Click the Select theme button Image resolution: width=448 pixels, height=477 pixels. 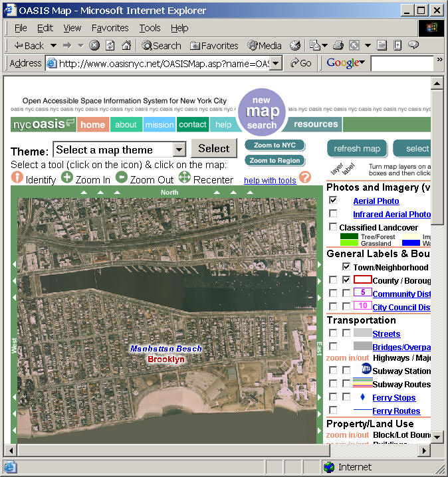(x=214, y=148)
